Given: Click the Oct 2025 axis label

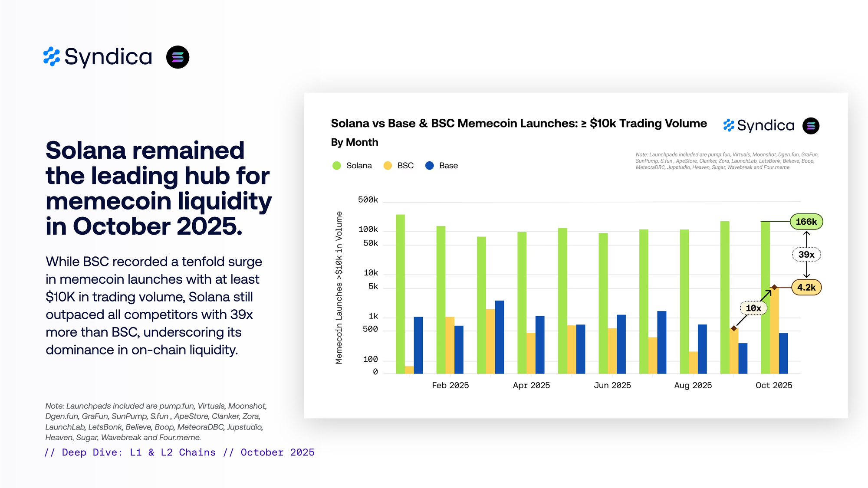Looking at the screenshot, I should 773,385.
